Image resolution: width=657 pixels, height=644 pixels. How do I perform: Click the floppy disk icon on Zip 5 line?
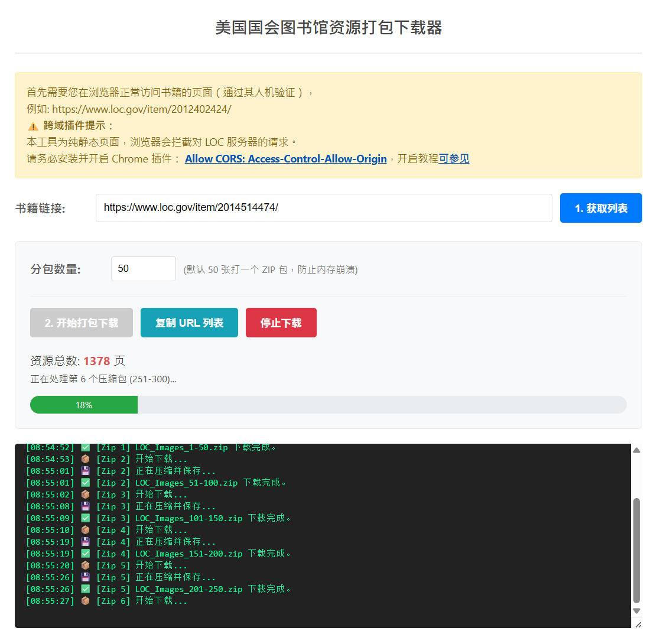tap(85, 577)
